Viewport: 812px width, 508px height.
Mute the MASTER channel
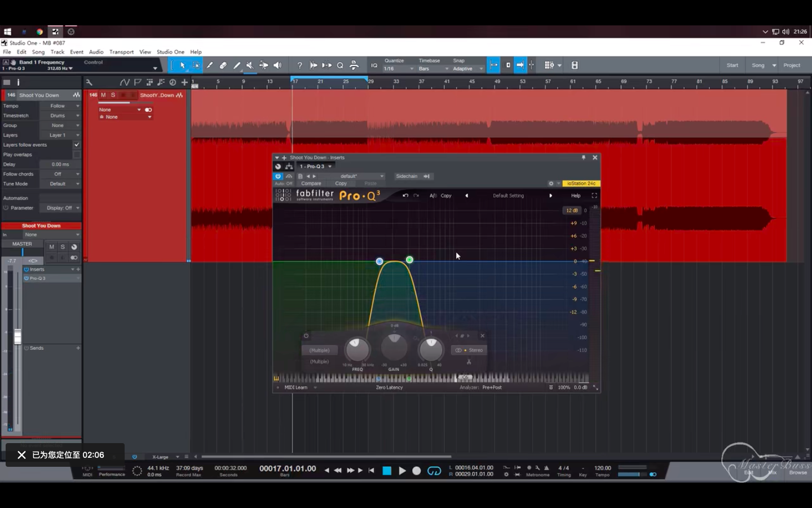pos(51,247)
